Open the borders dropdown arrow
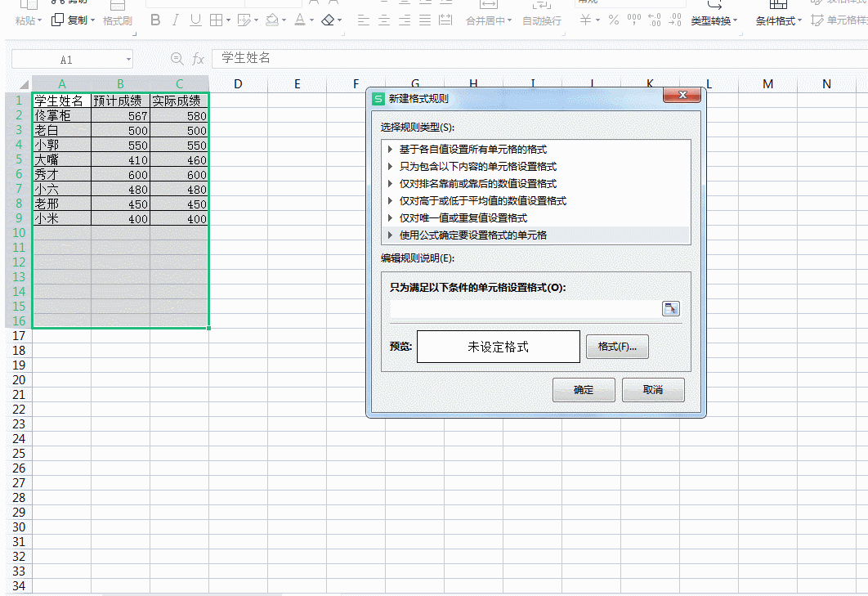Image resolution: width=868 pixels, height=596 pixels. [x=228, y=20]
